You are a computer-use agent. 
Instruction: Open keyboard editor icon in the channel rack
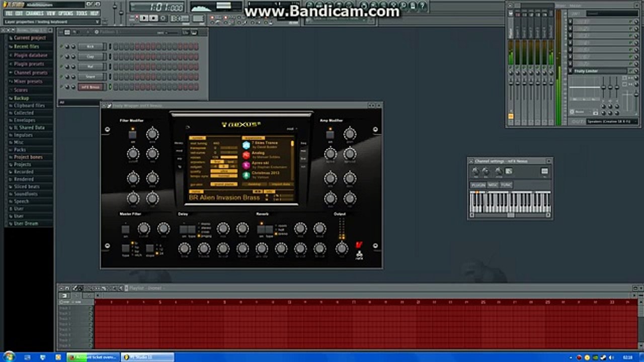click(193, 33)
